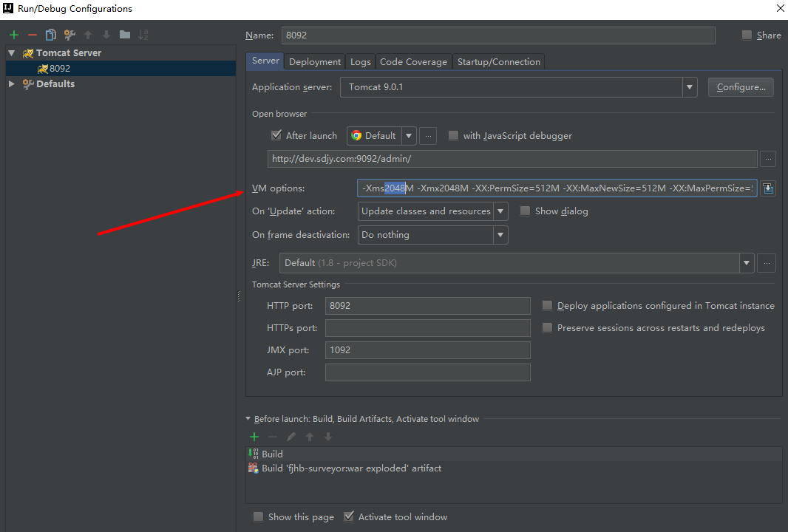
Task: Open the browser Default dropdown arrow
Action: [409, 136]
